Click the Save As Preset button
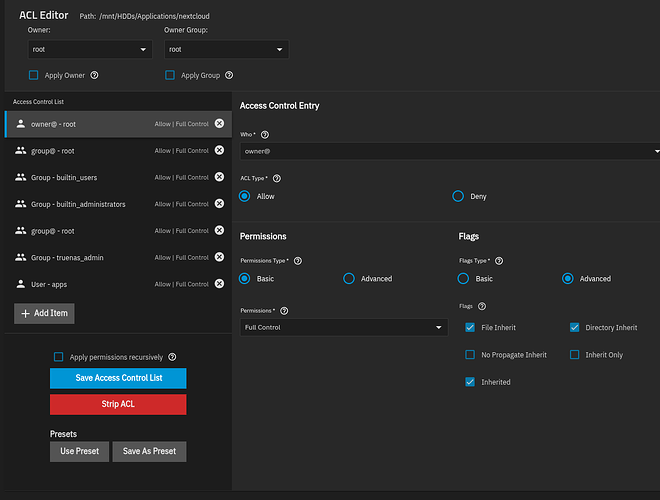The image size is (660, 500). 149,451
